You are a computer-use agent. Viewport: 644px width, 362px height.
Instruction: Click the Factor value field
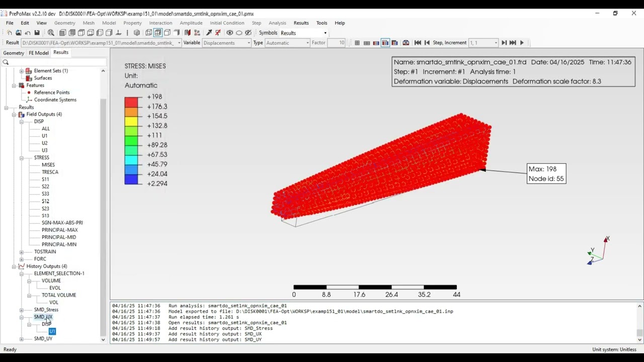coord(336,43)
